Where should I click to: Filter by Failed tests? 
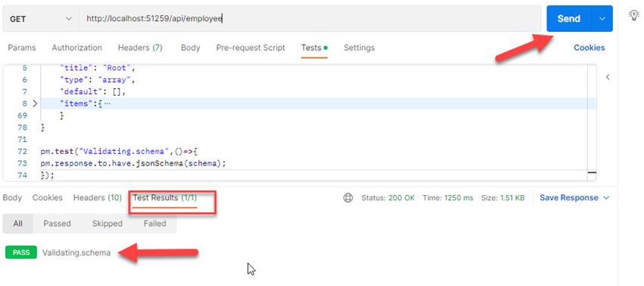pyautogui.click(x=155, y=224)
